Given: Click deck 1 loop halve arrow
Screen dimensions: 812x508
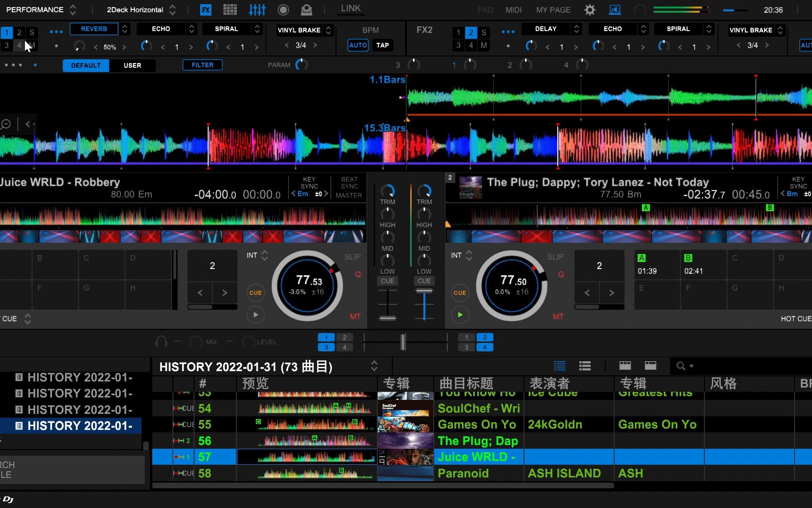Looking at the screenshot, I should (200, 293).
